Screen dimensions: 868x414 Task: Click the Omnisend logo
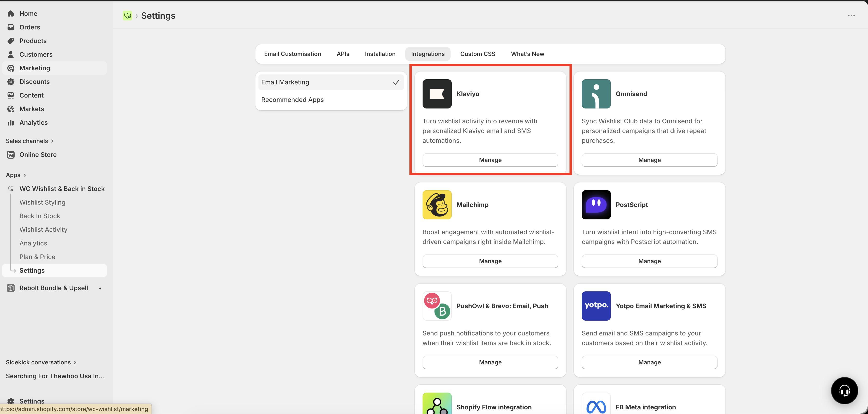(596, 94)
